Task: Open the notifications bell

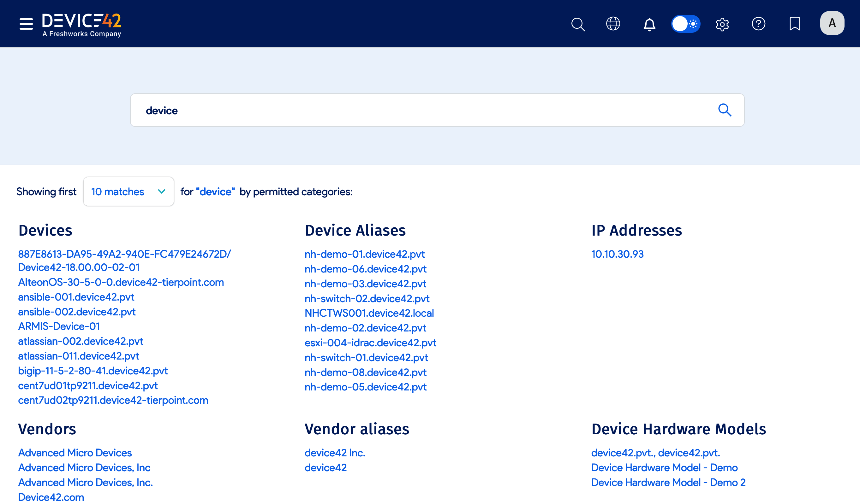Action: pos(649,24)
